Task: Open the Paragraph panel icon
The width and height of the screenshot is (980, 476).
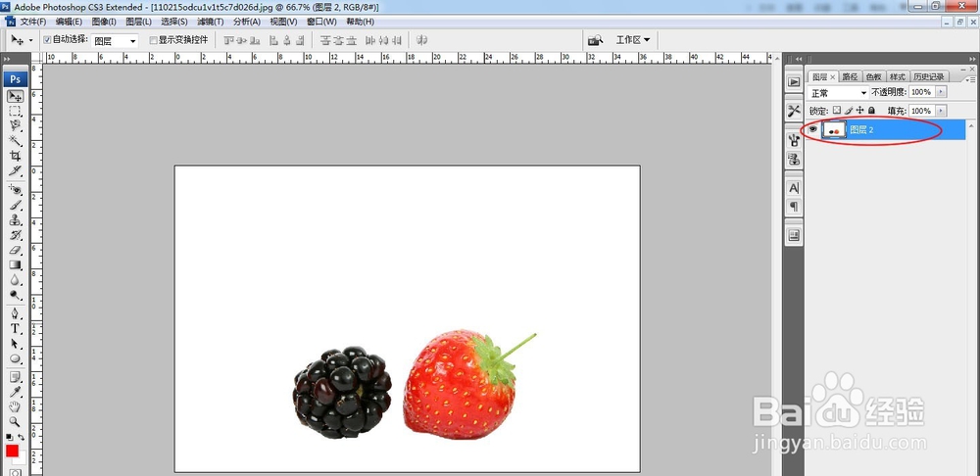Action: (794, 206)
